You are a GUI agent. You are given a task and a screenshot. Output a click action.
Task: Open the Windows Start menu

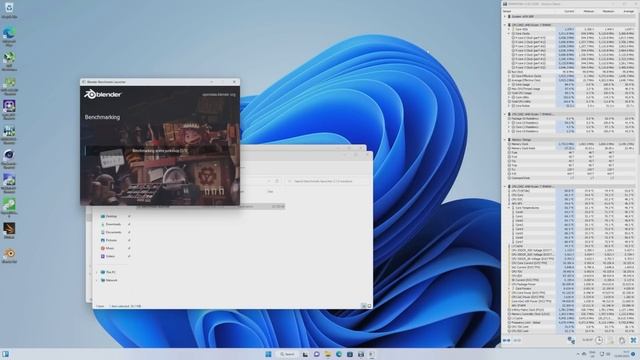pos(268,354)
